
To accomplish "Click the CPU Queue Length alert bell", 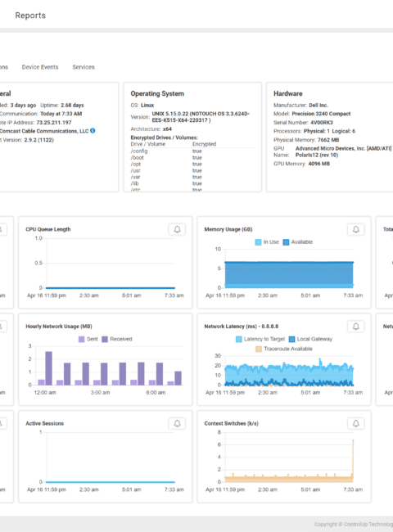I will tap(177, 230).
